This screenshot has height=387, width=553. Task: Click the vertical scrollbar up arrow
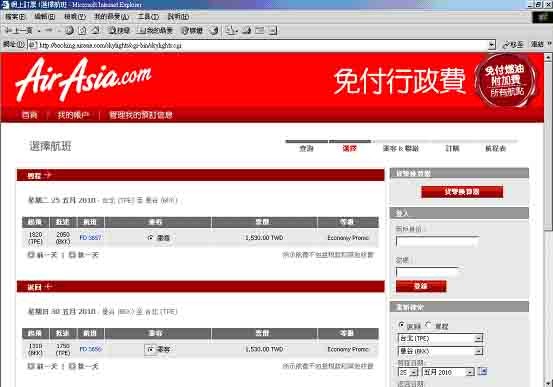[548, 57]
